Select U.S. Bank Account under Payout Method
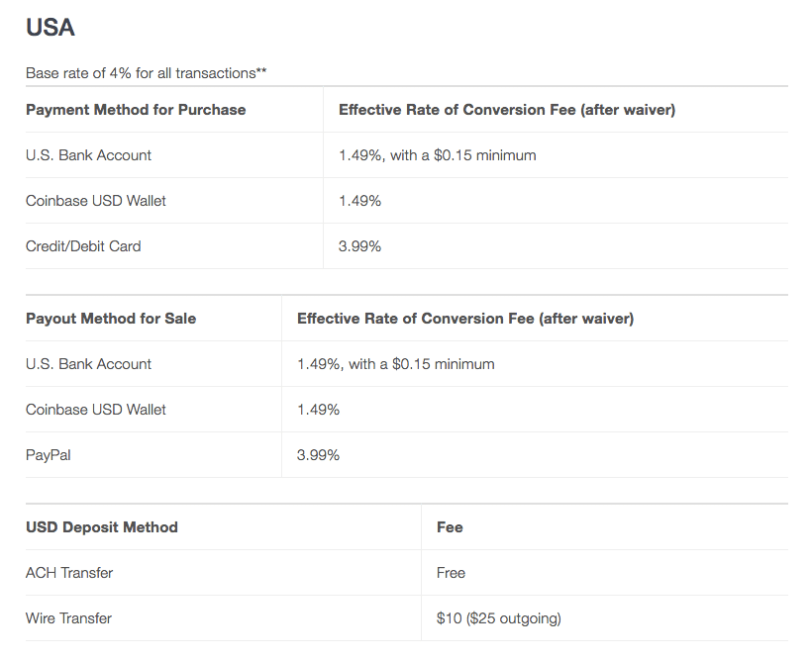The height and width of the screenshot is (660, 812). coord(89,364)
